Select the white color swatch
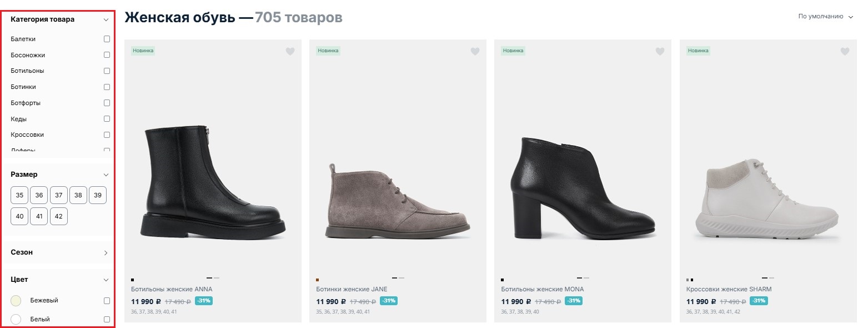Image resolution: width=868 pixels, height=328 pixels. pos(16,319)
